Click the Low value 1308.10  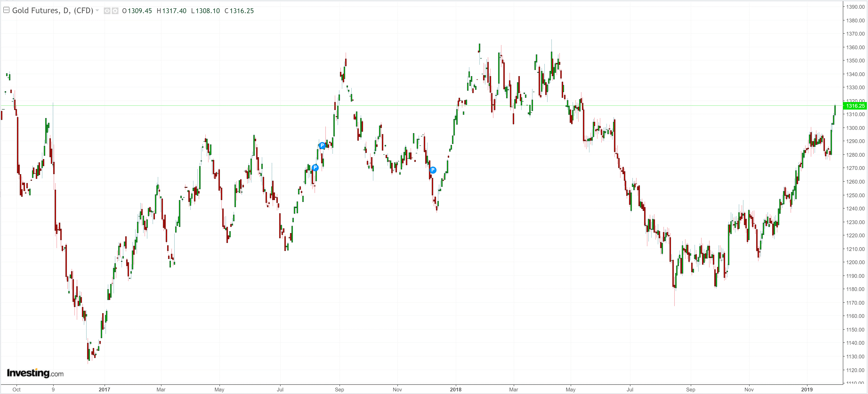pyautogui.click(x=208, y=11)
